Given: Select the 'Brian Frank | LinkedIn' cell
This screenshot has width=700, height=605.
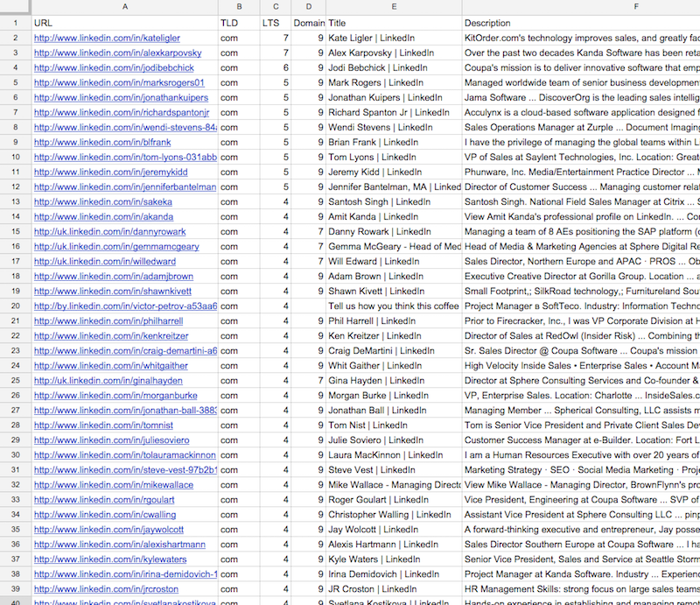Looking at the screenshot, I should [395, 142].
